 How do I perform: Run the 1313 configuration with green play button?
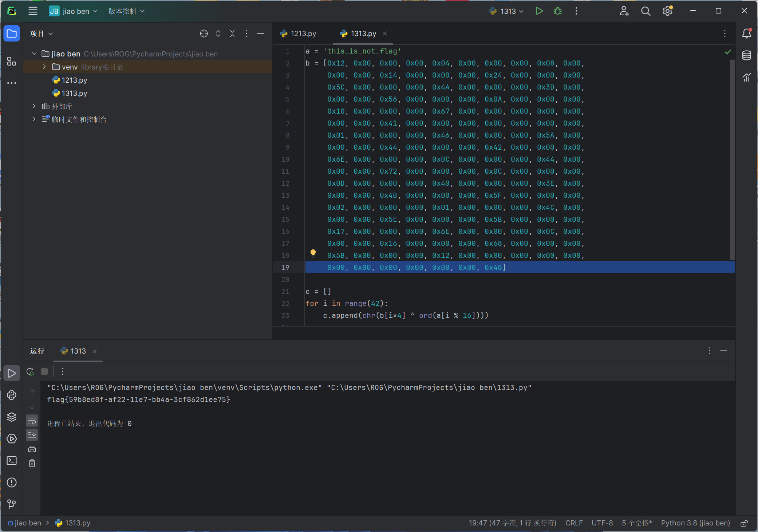pos(539,11)
